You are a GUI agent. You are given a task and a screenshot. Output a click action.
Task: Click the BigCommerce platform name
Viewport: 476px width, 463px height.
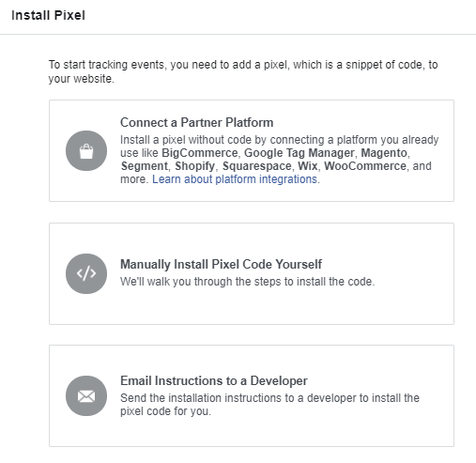coord(200,153)
